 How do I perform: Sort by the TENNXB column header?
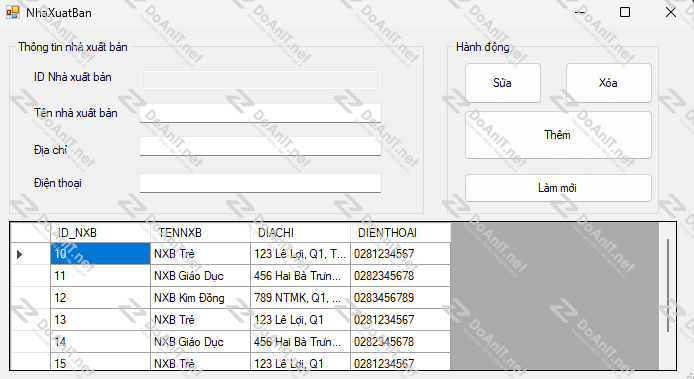[x=200, y=232]
